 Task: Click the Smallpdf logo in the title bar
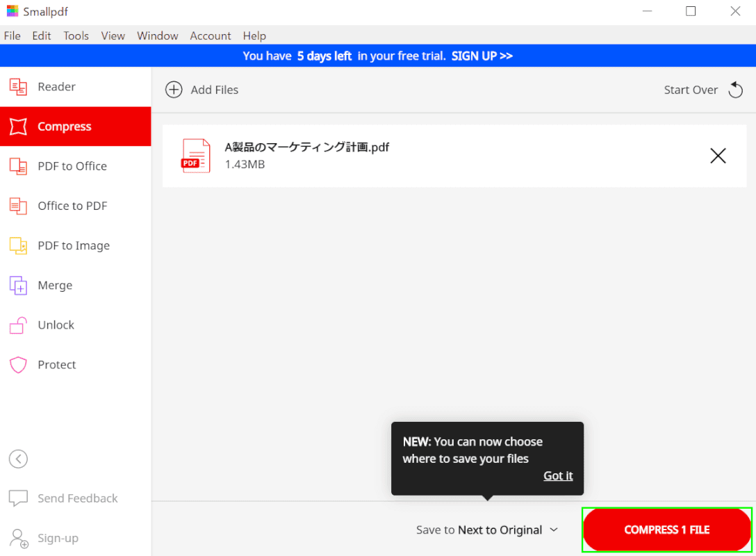click(12, 11)
